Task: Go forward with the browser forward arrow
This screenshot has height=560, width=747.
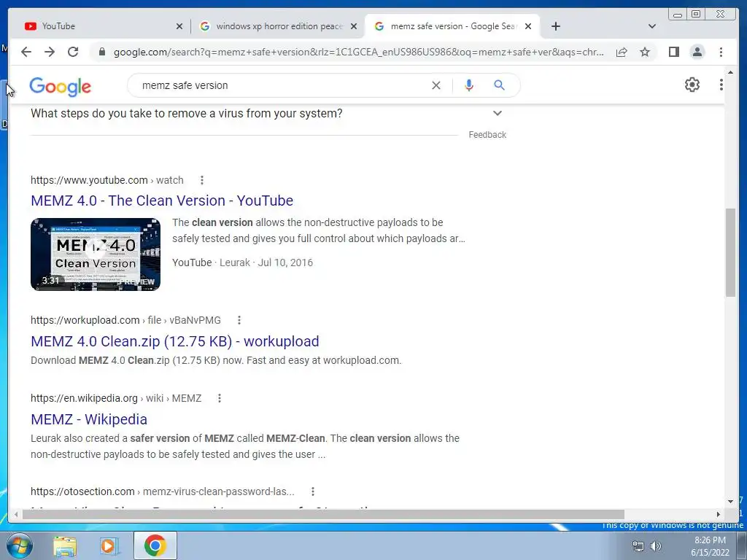Action: 50,52
